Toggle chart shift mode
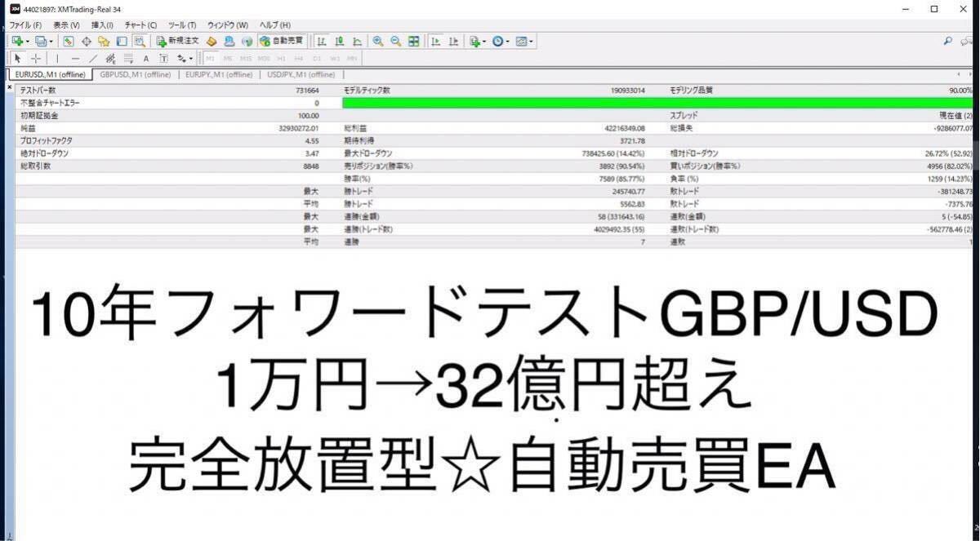Viewport: 980px width, 541px height. point(453,41)
